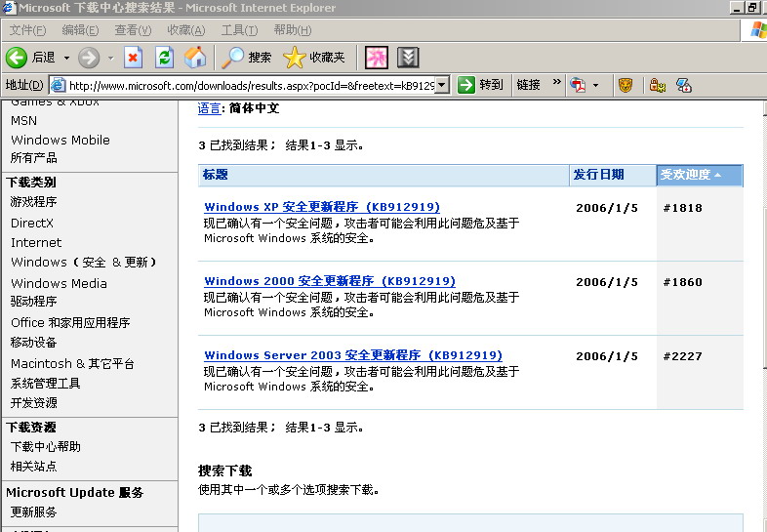The width and height of the screenshot is (767, 532).
Task: Click the pink media toolbar icon
Action: (377, 58)
